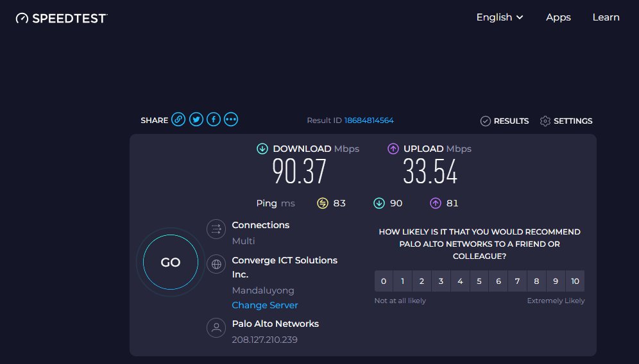Click download speed value 90.37
Screen dimensions: 639x364
click(300, 171)
